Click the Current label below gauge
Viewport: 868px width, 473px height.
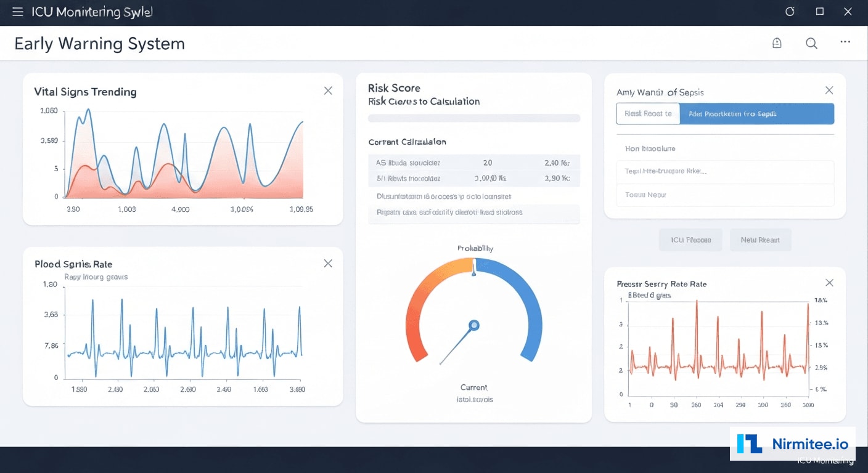point(473,387)
